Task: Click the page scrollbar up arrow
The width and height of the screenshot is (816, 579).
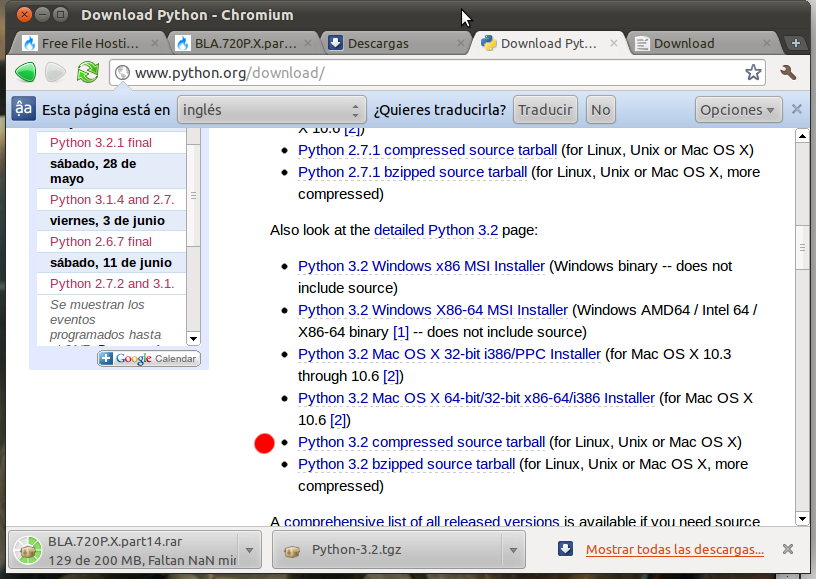Action: 802,136
